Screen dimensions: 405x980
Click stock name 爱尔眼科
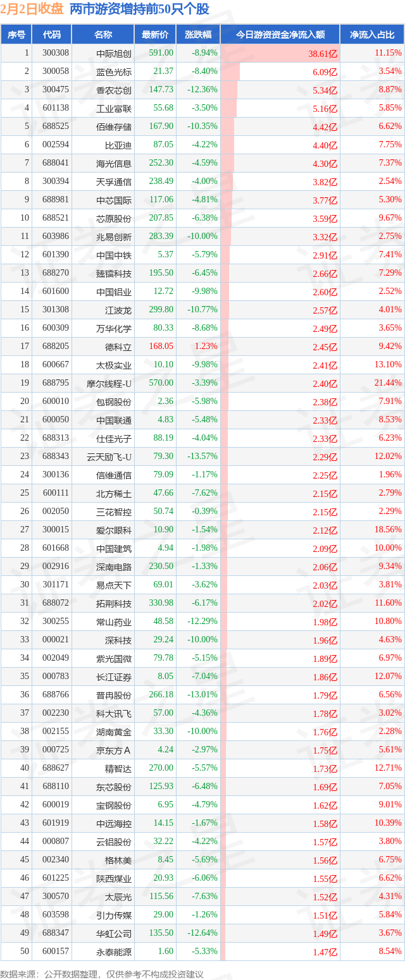coord(114,530)
